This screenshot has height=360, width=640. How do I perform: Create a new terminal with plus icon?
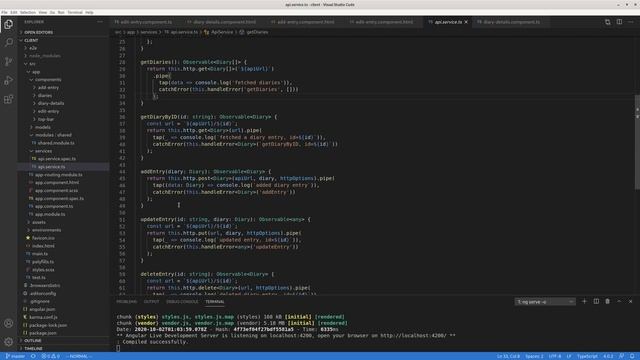pyautogui.click(x=584, y=301)
